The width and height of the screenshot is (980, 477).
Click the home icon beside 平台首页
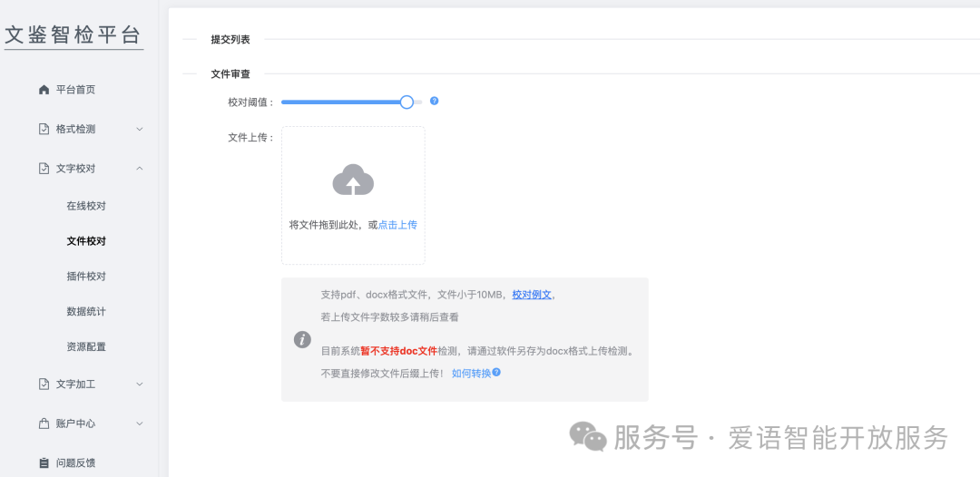point(44,90)
